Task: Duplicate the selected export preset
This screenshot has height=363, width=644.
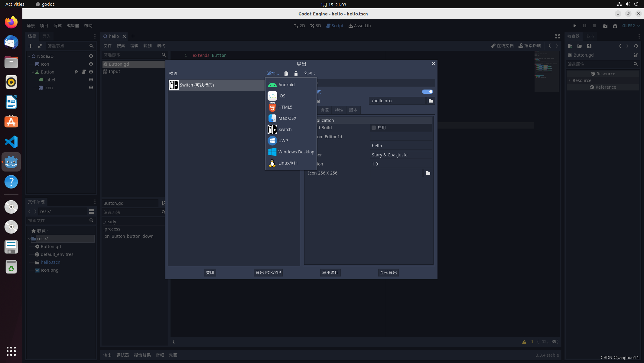Action: 286,74
